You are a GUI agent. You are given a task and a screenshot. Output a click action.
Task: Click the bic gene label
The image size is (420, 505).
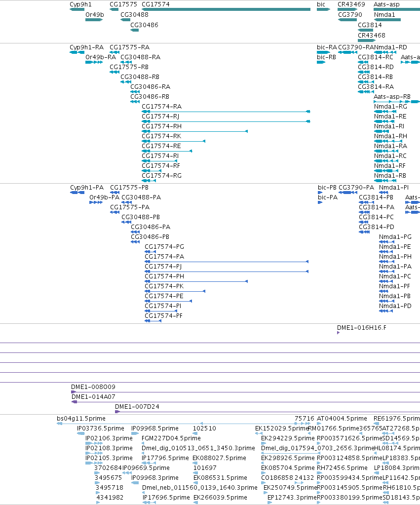point(321,4)
